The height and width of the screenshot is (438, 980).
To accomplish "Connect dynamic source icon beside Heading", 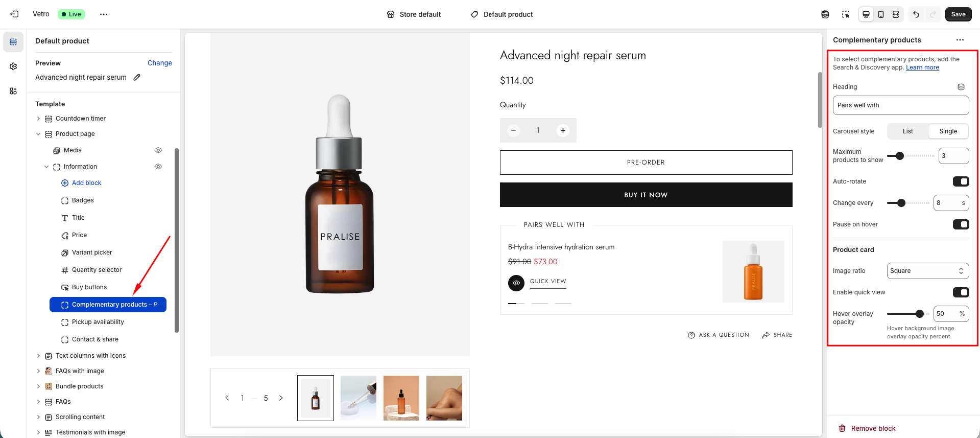I will click(x=961, y=87).
